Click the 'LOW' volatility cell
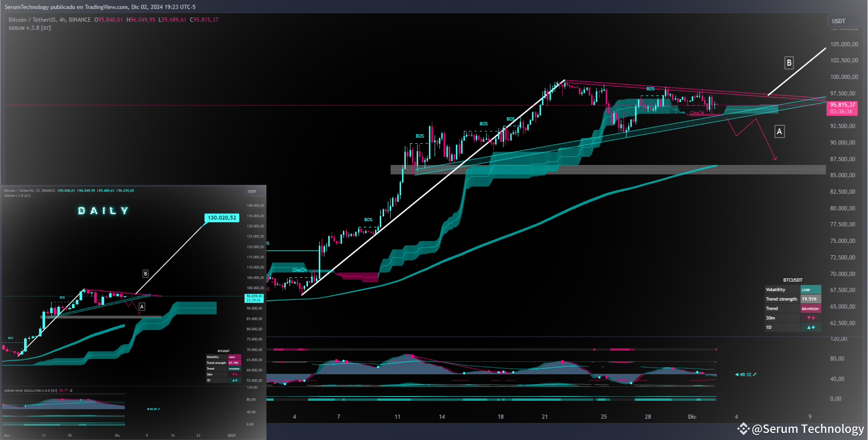 click(x=811, y=290)
